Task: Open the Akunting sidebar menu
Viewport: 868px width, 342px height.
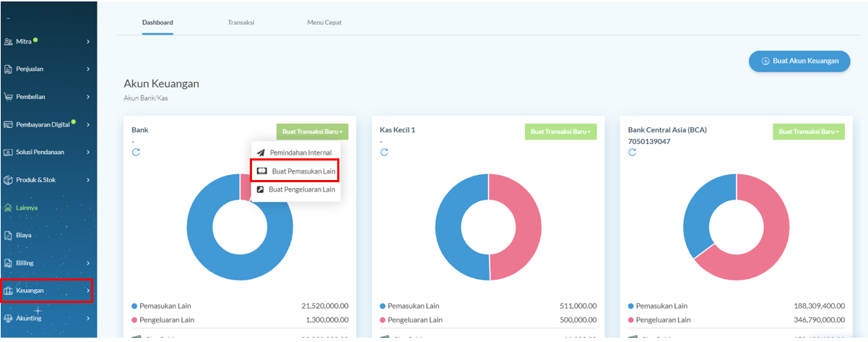Action: (x=48, y=318)
